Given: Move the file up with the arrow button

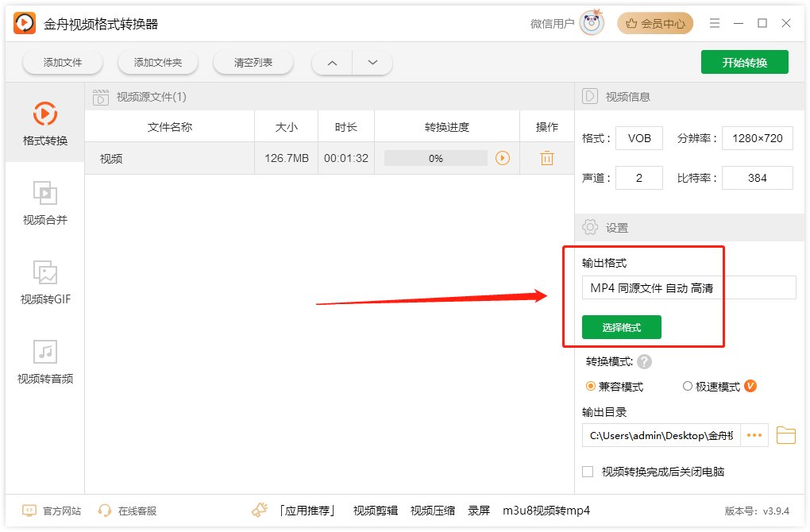Looking at the screenshot, I should click(331, 62).
